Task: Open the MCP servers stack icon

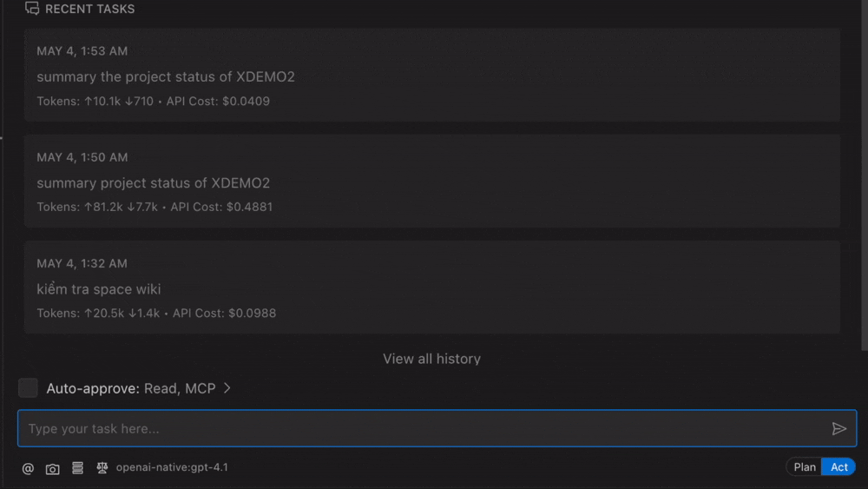Action: click(77, 467)
